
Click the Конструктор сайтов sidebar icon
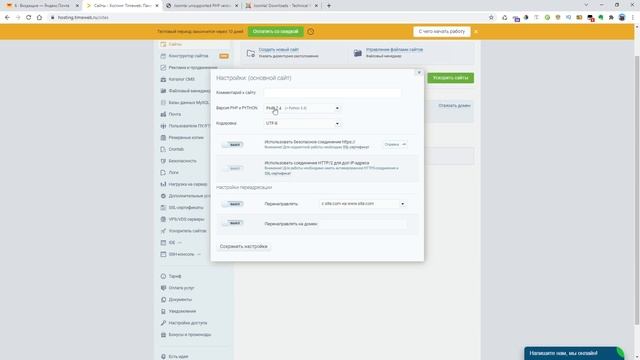[163, 56]
